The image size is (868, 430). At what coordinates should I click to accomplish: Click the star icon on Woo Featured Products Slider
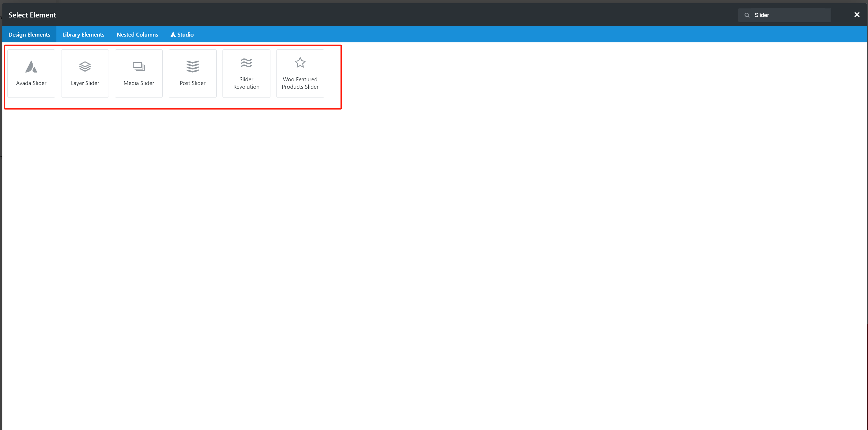[x=300, y=62]
